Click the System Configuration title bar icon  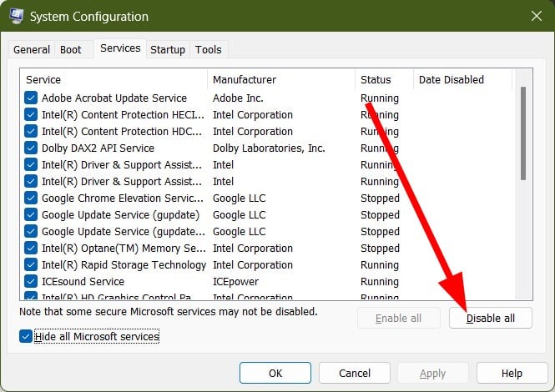17,16
